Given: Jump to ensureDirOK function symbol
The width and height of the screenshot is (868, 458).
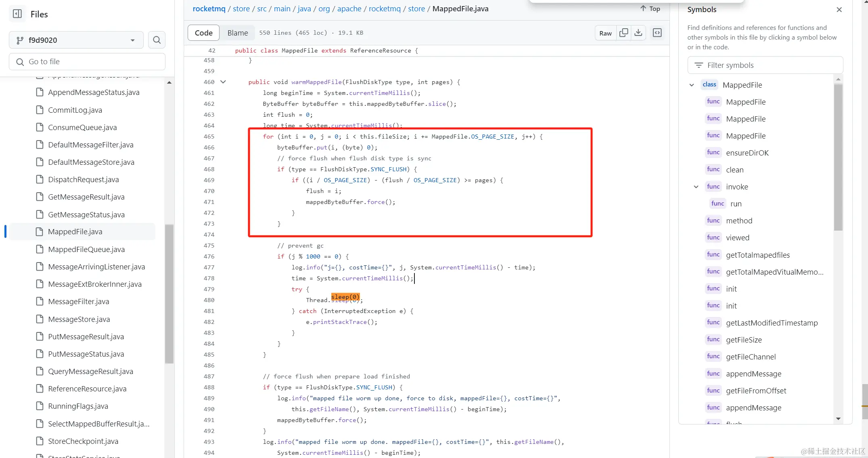Looking at the screenshot, I should [747, 153].
